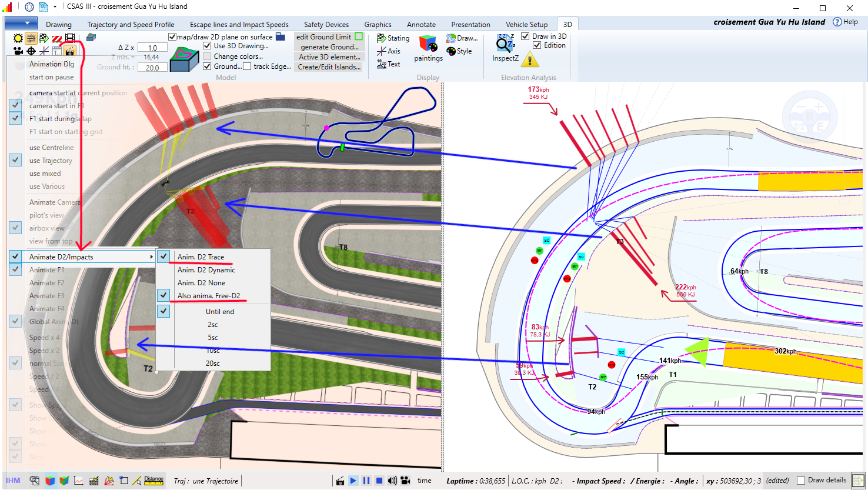Click the Axis display item

click(x=389, y=51)
